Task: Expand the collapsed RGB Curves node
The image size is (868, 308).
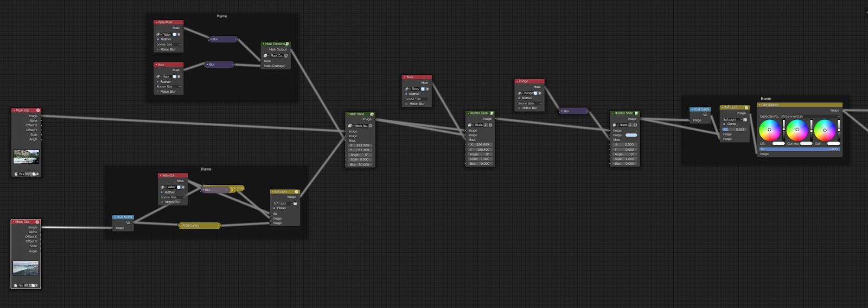Action: [x=181, y=226]
